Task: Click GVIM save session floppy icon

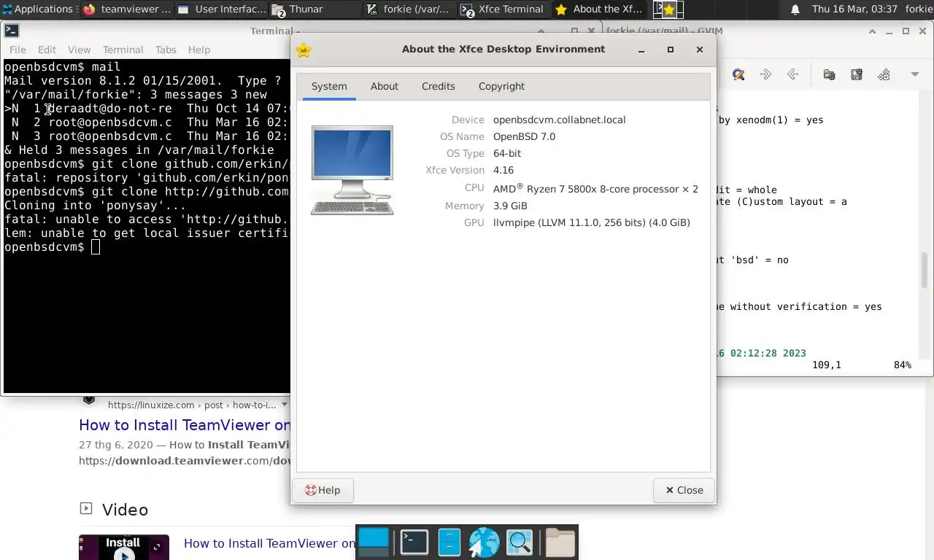Action: (x=857, y=74)
